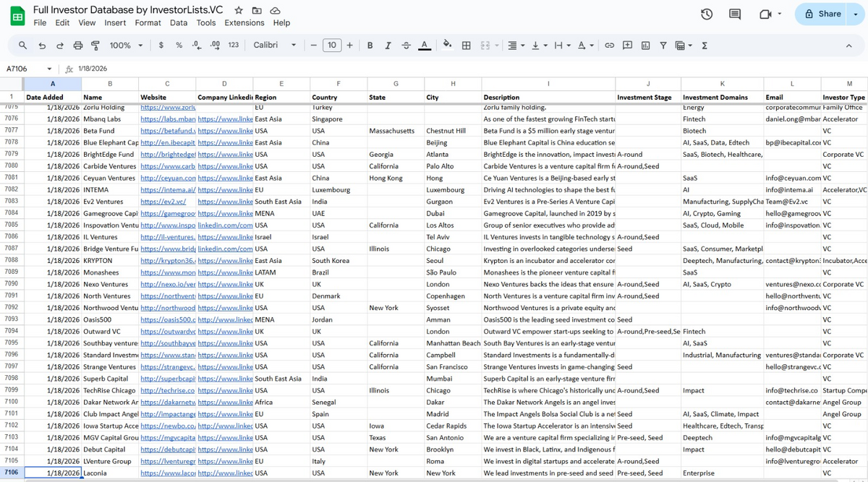The image size is (868, 482).
Task: Select the paint format tool
Action: pos(95,45)
